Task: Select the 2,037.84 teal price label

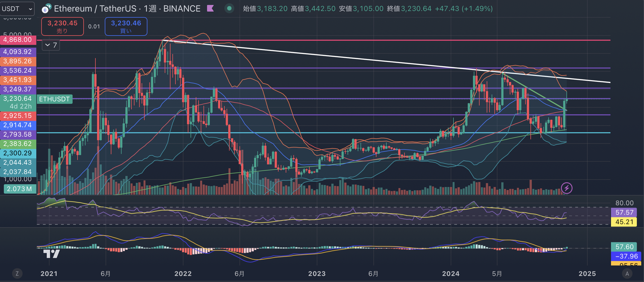Action: pyautogui.click(x=18, y=172)
